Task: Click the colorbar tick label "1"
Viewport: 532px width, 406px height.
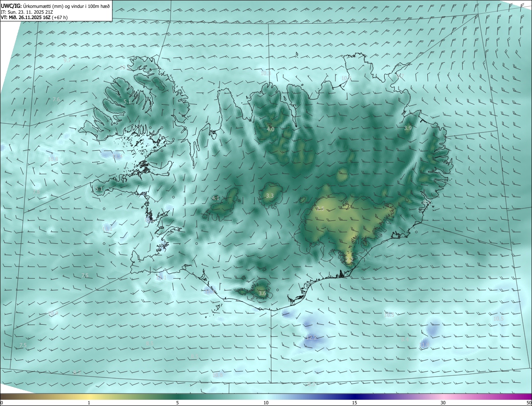Action: tap(89, 403)
